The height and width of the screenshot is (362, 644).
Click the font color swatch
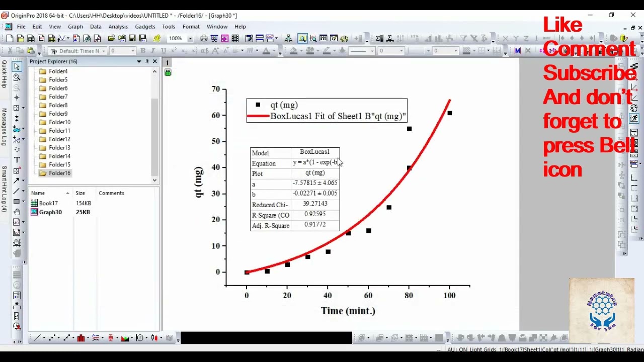point(266,51)
